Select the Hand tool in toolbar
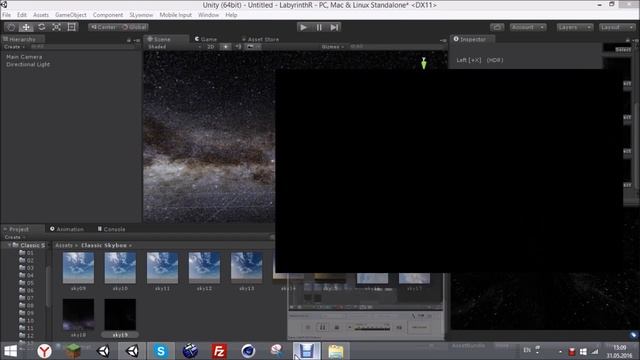Image resolution: width=640 pixels, height=360 pixels. pyautogui.click(x=11, y=27)
